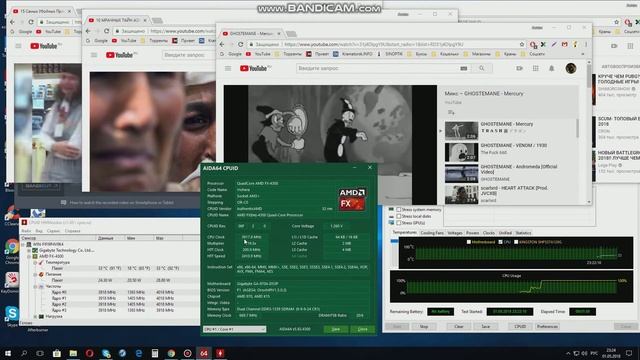Toggle CPU temperature graph checkbox
This screenshot has height=360, width=640.
point(500,242)
